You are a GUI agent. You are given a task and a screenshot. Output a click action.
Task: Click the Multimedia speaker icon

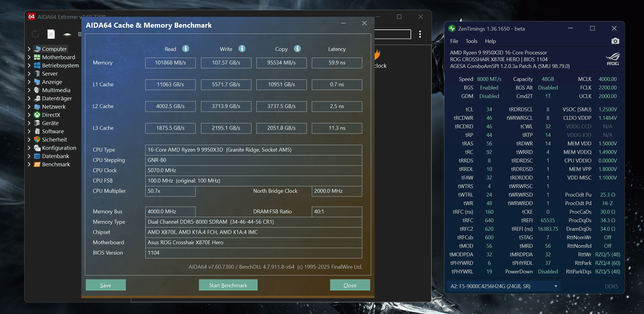coord(37,90)
